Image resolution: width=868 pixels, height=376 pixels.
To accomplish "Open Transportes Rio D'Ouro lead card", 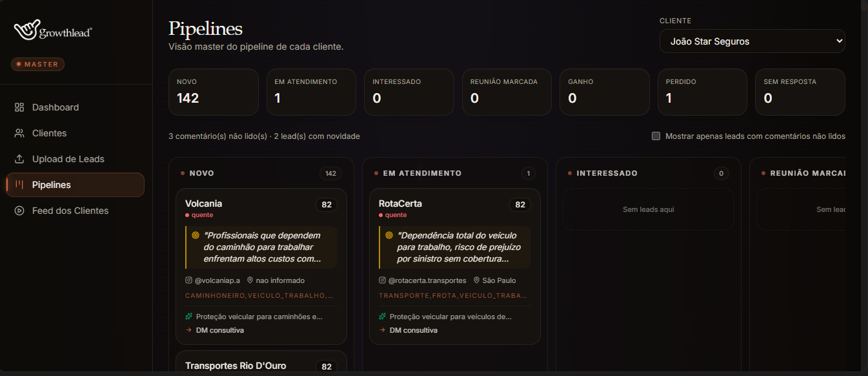I will [261, 363].
